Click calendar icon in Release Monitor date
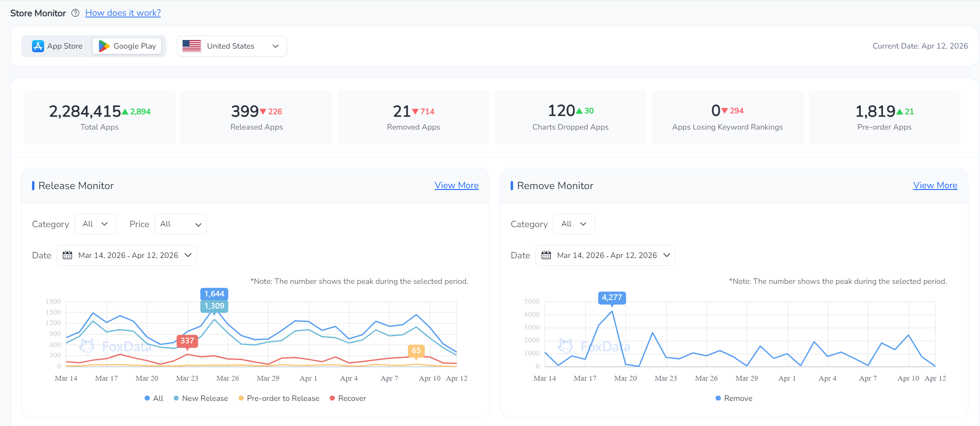Viewport: 980px width, 426px height. 68,255
